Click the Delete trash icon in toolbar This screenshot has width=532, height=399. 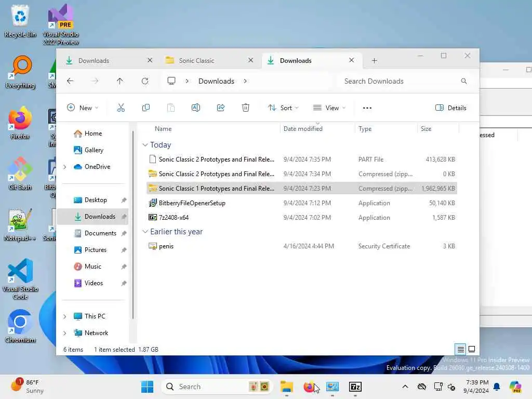click(x=246, y=108)
